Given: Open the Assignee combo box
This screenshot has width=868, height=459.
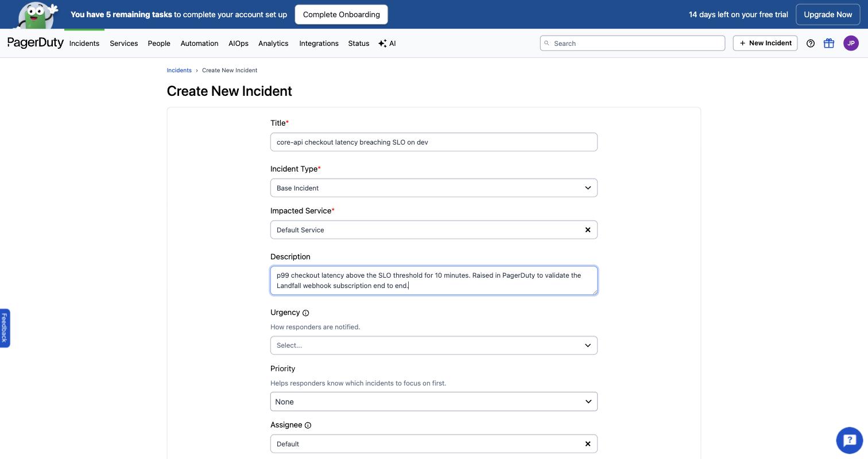Looking at the screenshot, I should click(x=434, y=444).
